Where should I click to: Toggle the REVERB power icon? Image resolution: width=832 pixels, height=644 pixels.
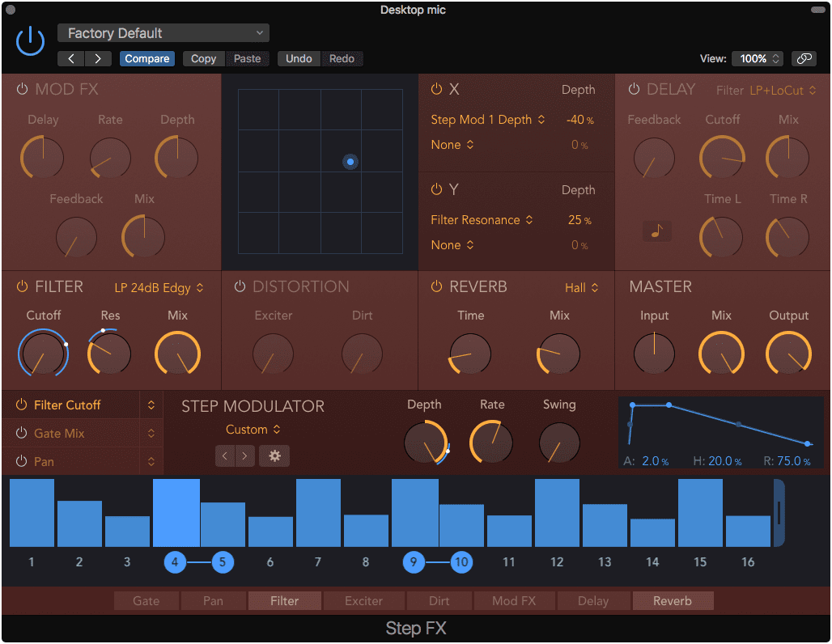436,286
